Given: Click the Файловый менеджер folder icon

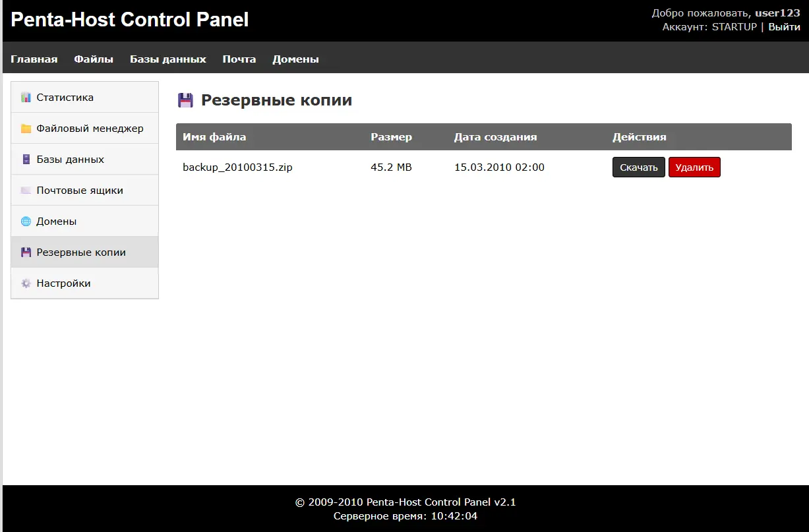Looking at the screenshot, I should click(26, 129).
